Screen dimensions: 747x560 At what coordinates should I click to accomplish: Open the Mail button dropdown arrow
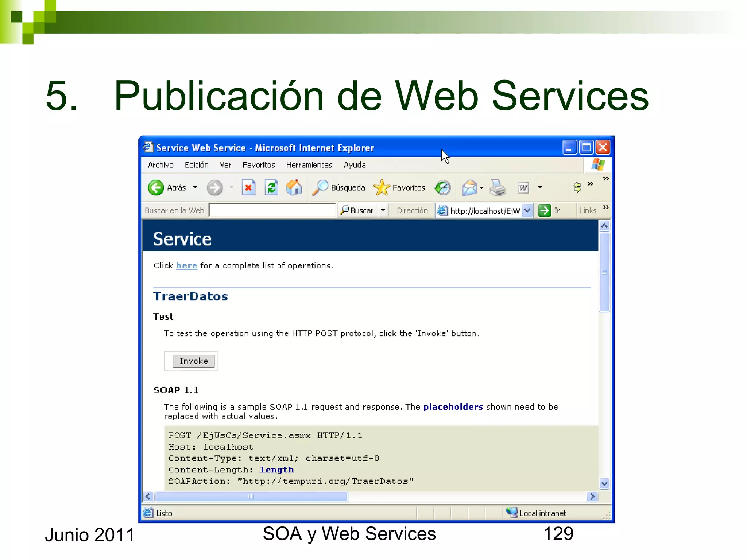[x=481, y=188]
